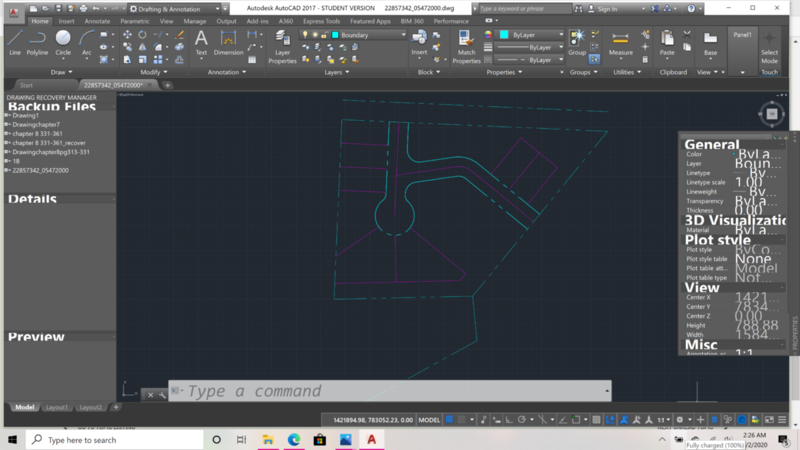Open the Layout1 tab
The height and width of the screenshot is (450, 800).
[x=57, y=407]
